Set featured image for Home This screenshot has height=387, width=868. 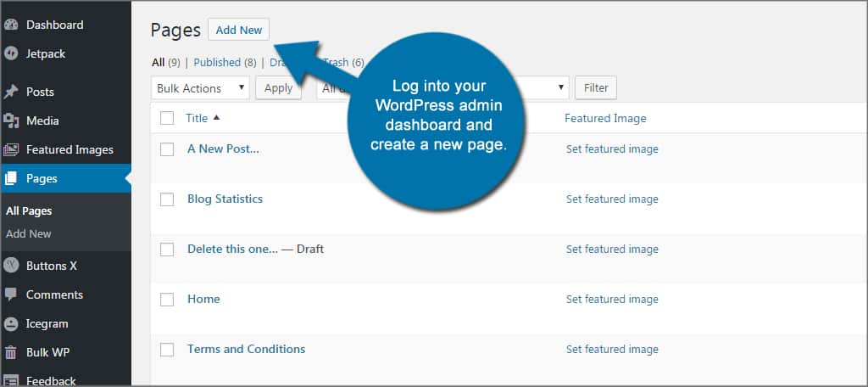[x=612, y=300]
